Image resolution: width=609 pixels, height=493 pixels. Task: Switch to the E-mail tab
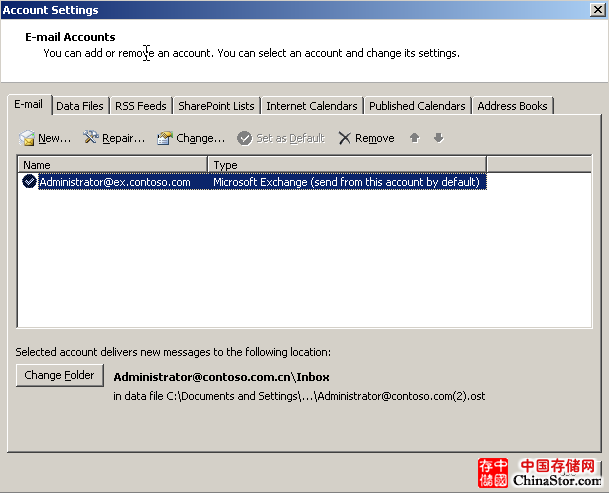pos(27,105)
